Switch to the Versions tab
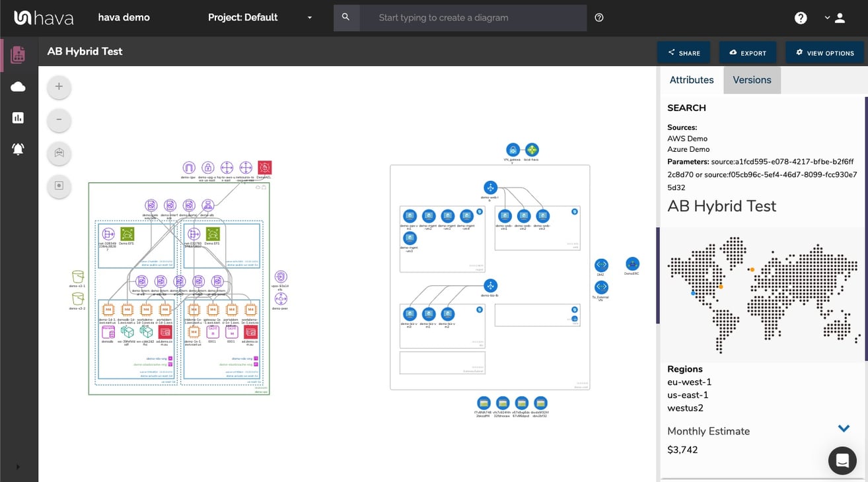The image size is (868, 482). point(752,79)
